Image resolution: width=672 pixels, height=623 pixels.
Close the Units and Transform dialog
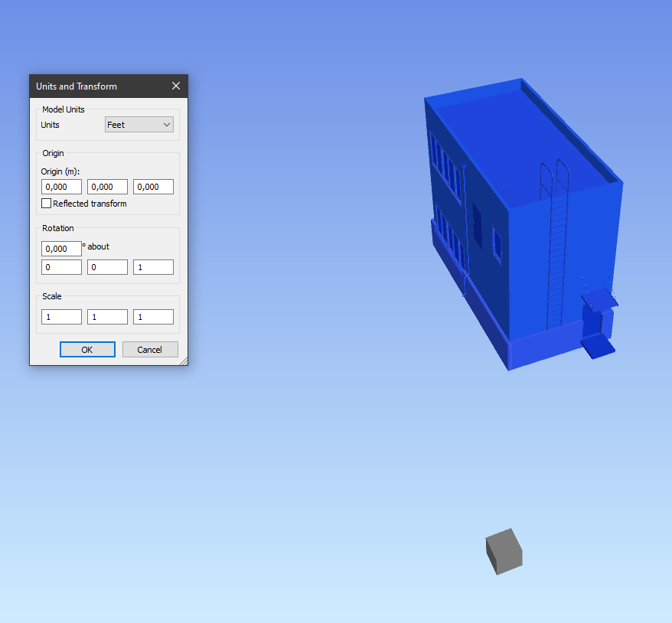(x=176, y=86)
